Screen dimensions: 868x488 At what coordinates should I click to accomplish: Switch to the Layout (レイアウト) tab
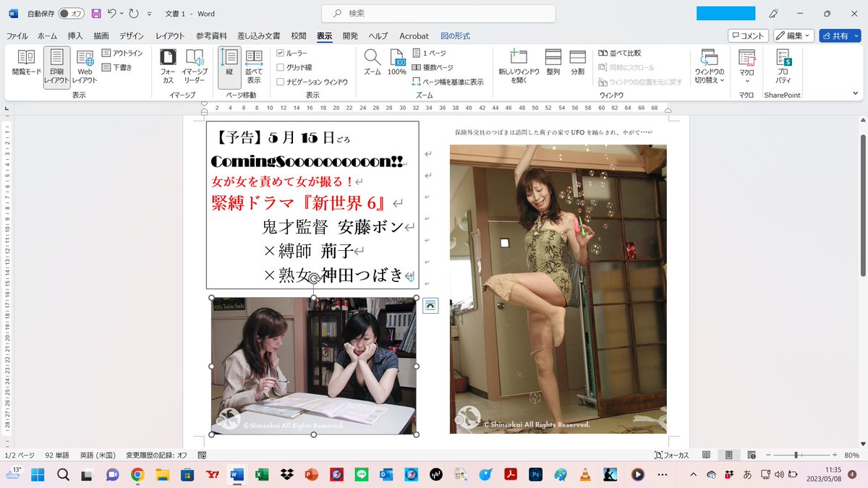170,36
